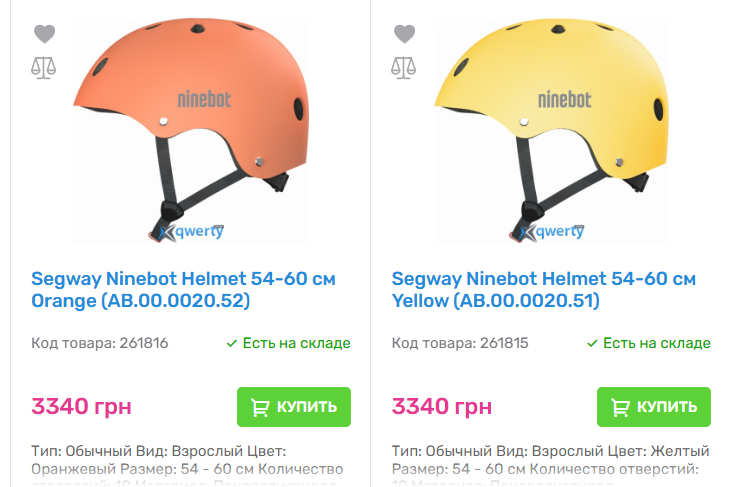This screenshot has width=729, height=487.
Task: Select product code 261815 text
Action: pyautogui.click(x=460, y=343)
